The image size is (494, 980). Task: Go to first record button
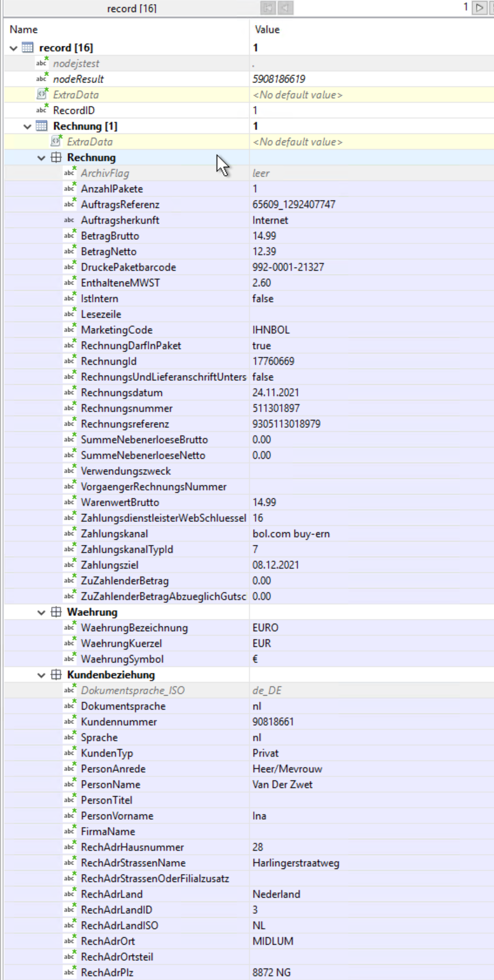pos(268,8)
